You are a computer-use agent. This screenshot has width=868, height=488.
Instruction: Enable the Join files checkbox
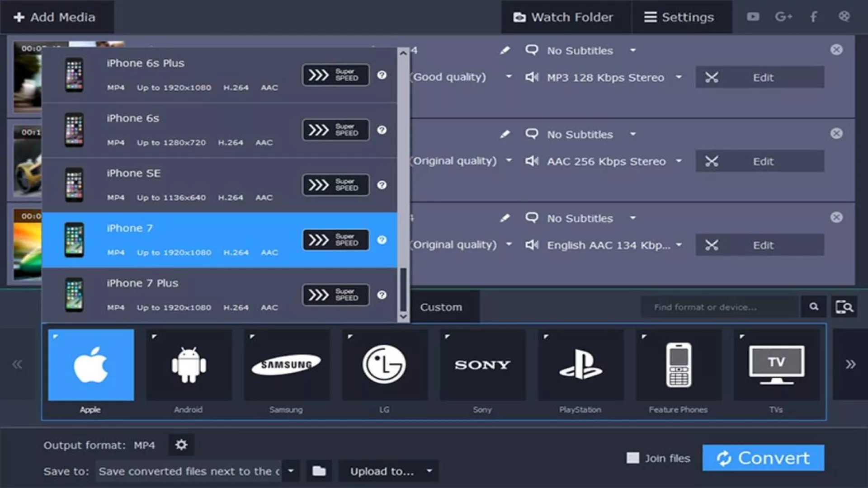point(633,458)
